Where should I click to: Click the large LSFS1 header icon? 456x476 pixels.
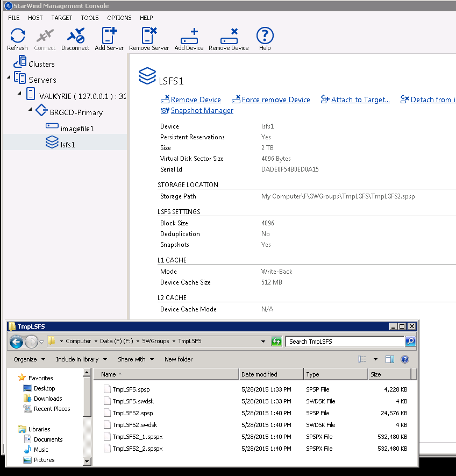pyautogui.click(x=147, y=76)
